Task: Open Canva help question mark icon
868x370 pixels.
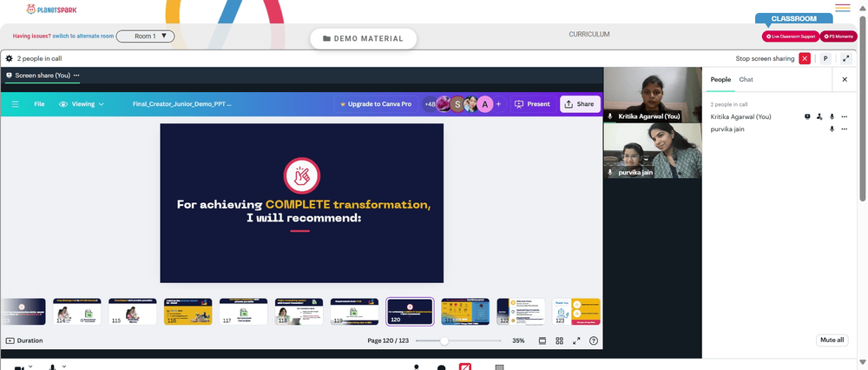Action: (594, 340)
